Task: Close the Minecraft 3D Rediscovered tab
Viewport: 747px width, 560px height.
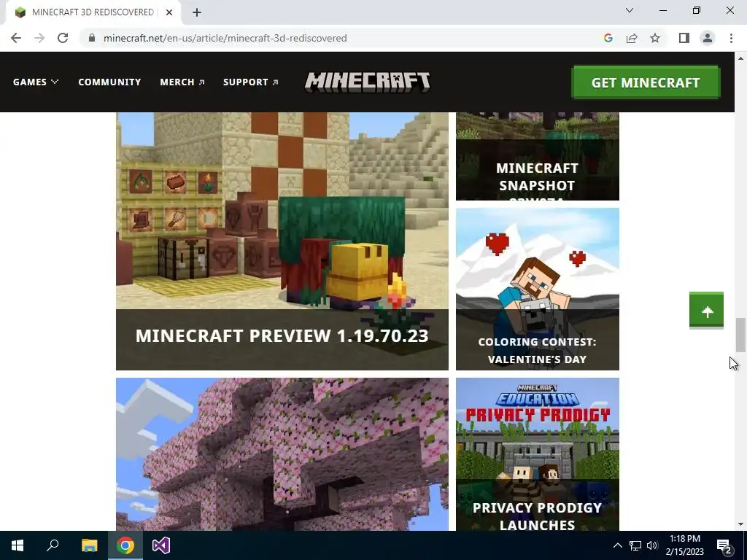Action: (169, 12)
